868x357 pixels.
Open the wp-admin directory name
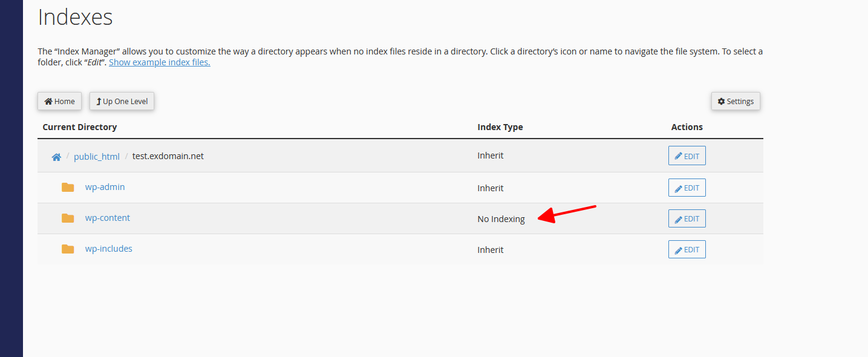[x=105, y=187]
